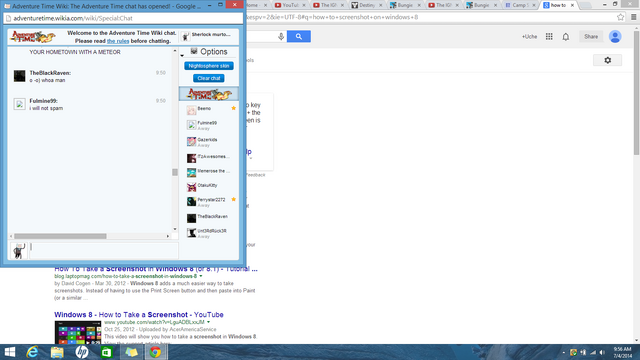Switch to the Destiny tab
The height and width of the screenshot is (360, 640).
pos(367,5)
